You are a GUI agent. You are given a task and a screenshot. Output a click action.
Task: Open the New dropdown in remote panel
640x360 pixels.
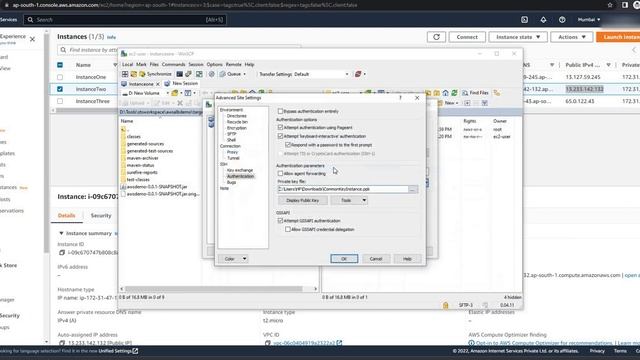click(x=449, y=103)
